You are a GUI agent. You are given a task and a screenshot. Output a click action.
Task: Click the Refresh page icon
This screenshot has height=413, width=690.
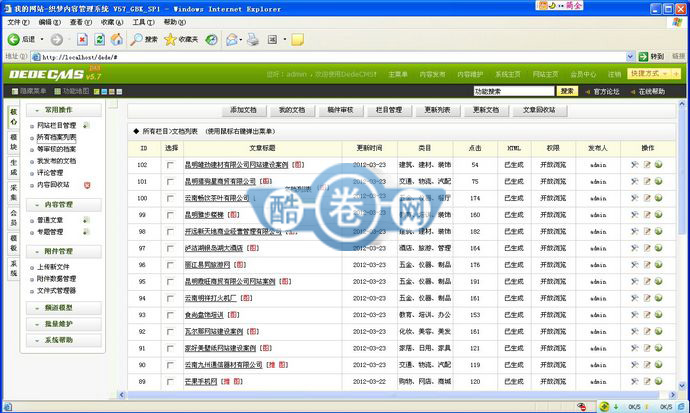100,40
